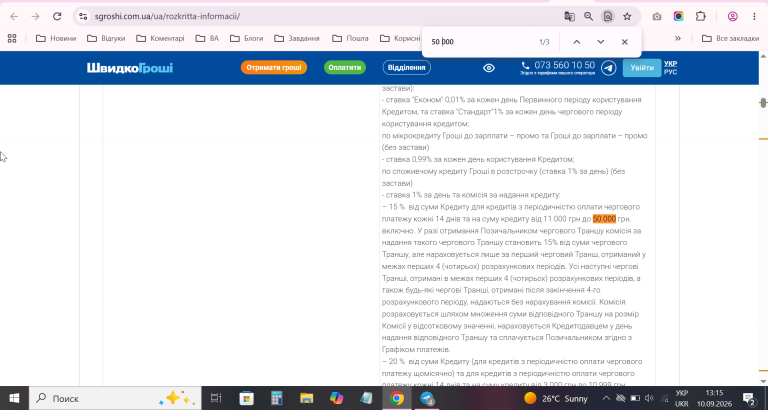Click the Google Lens search icon

coord(608,16)
